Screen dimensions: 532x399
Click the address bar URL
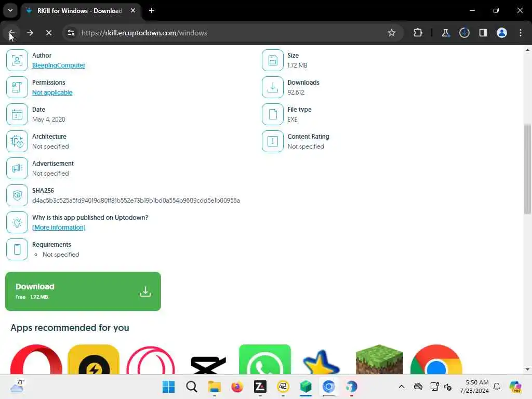pos(144,33)
